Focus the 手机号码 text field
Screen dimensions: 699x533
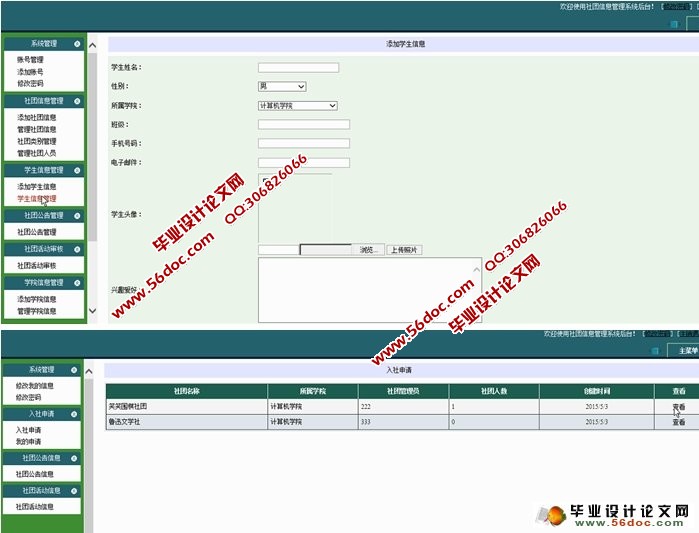click(x=304, y=143)
